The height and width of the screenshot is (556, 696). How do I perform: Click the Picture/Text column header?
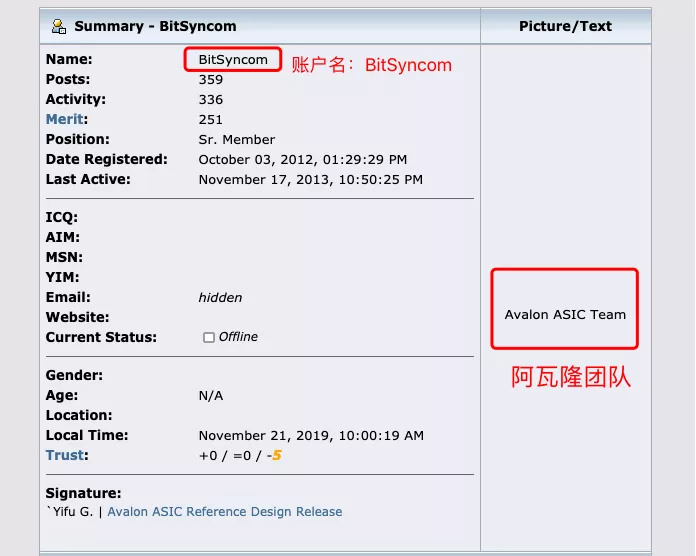[565, 26]
